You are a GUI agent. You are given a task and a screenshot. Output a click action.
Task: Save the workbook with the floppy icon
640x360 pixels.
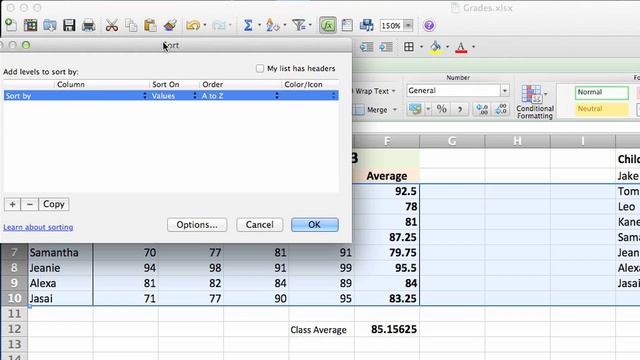(x=69, y=25)
